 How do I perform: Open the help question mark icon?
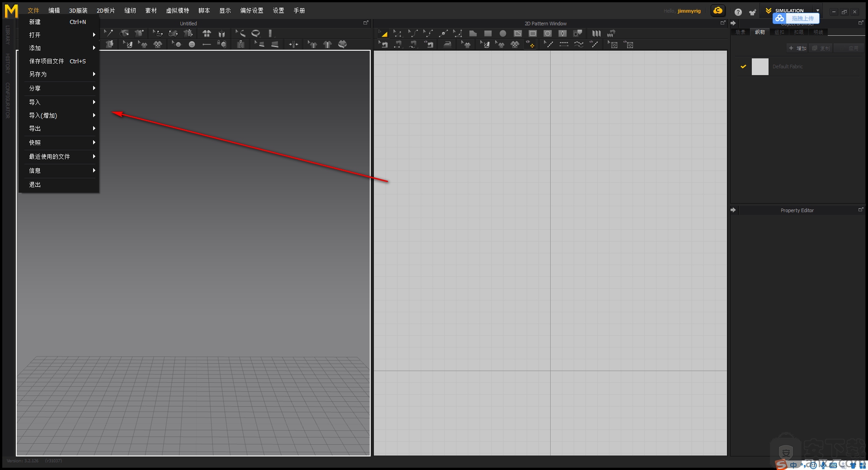click(738, 12)
